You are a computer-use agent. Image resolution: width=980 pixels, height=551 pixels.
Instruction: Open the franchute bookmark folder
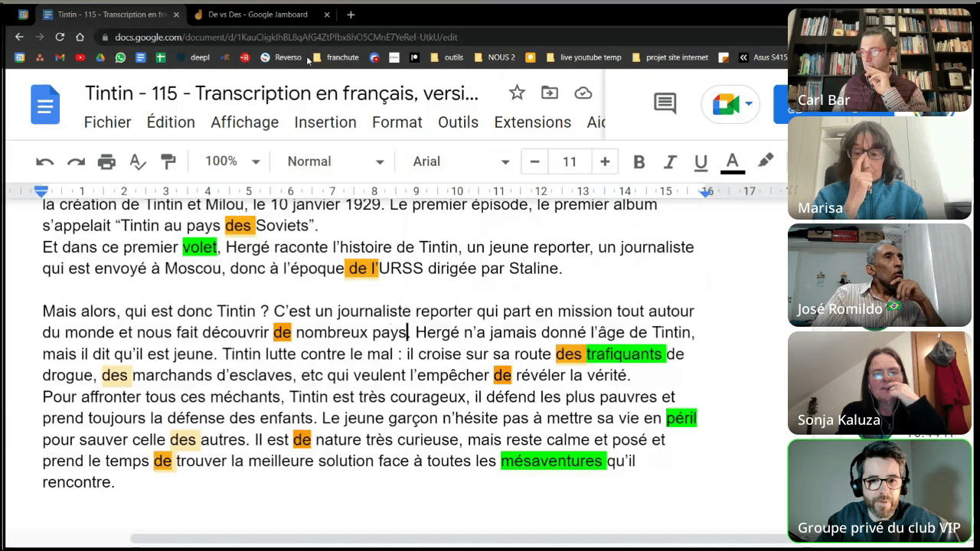click(335, 57)
